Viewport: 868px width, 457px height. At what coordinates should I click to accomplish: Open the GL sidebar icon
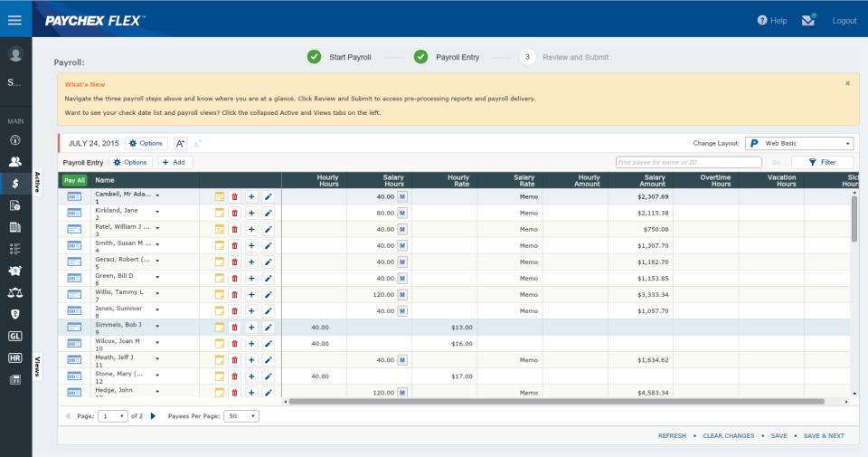coord(15,336)
